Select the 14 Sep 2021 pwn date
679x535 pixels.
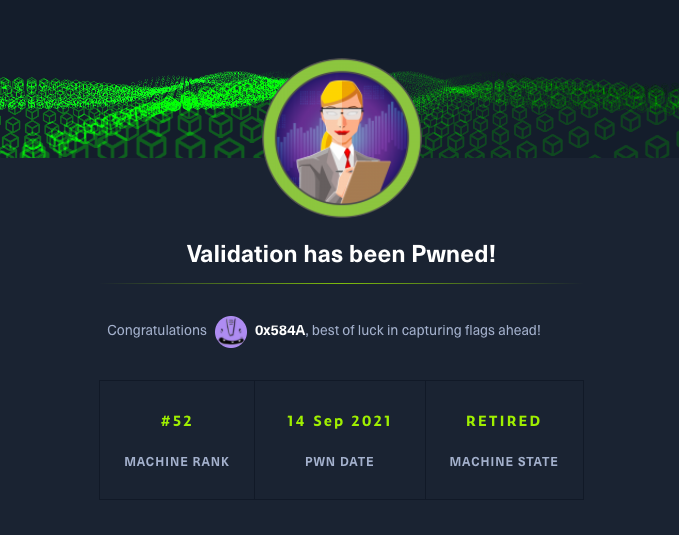(x=340, y=421)
